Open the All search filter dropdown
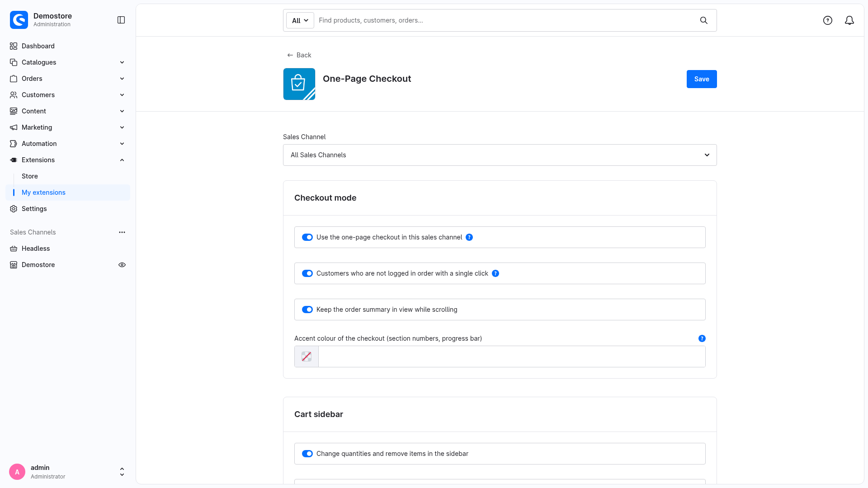Screen dimensions: 868x488 click(x=300, y=20)
